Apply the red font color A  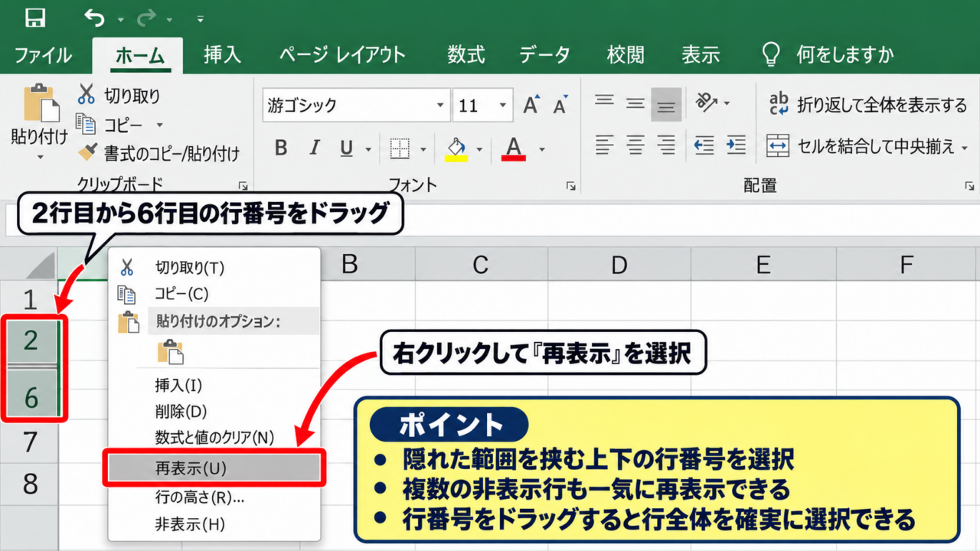(x=514, y=148)
